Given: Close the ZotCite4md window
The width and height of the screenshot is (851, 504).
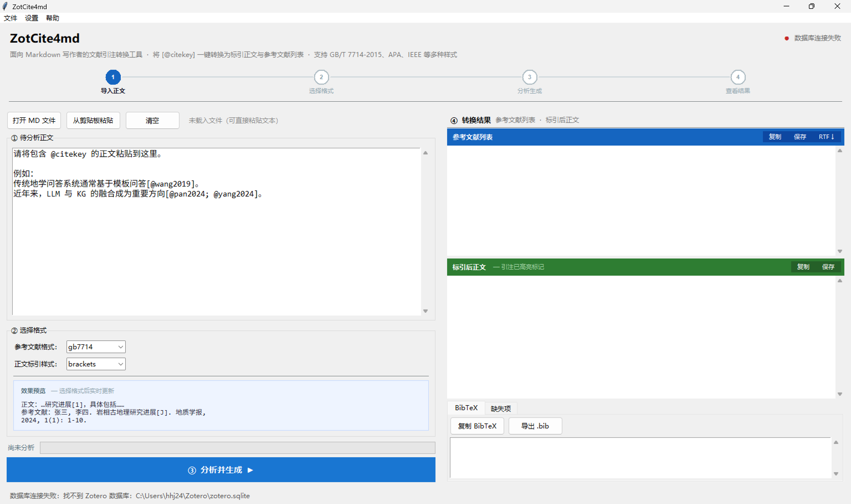Looking at the screenshot, I should (837, 6).
